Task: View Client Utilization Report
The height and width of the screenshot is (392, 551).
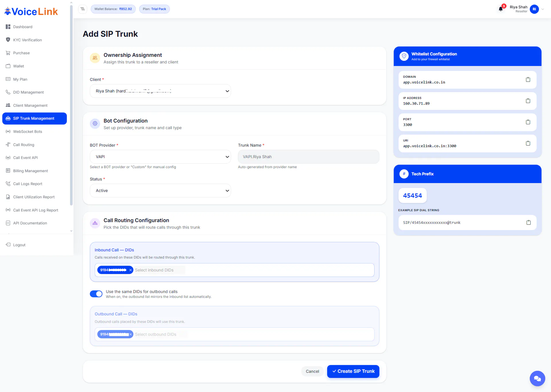Action: coord(34,197)
